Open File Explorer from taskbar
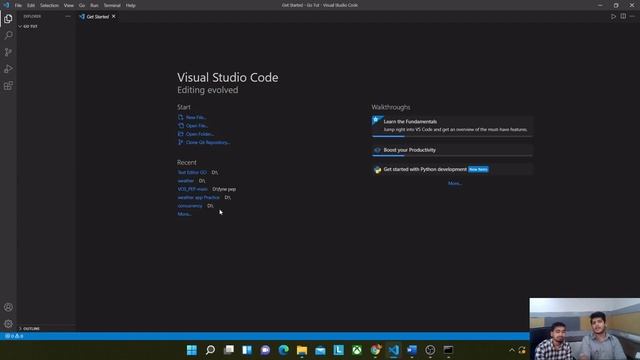 pos(302,350)
